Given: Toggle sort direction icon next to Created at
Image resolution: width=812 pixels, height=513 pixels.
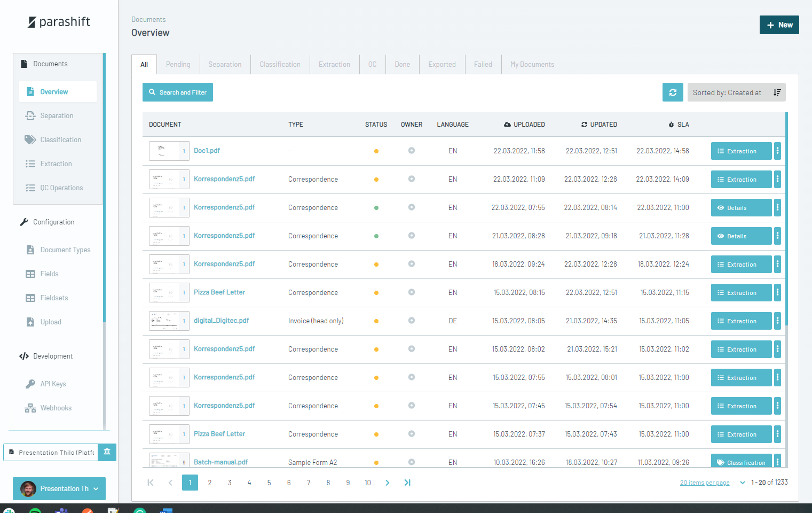Looking at the screenshot, I should pos(777,92).
